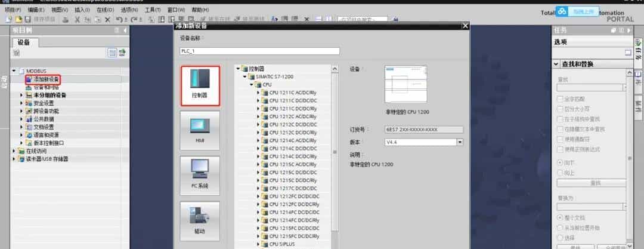644x249 pixels.
Task: Expand the 读卡器/USB 存储器 node
Action: coord(14,159)
